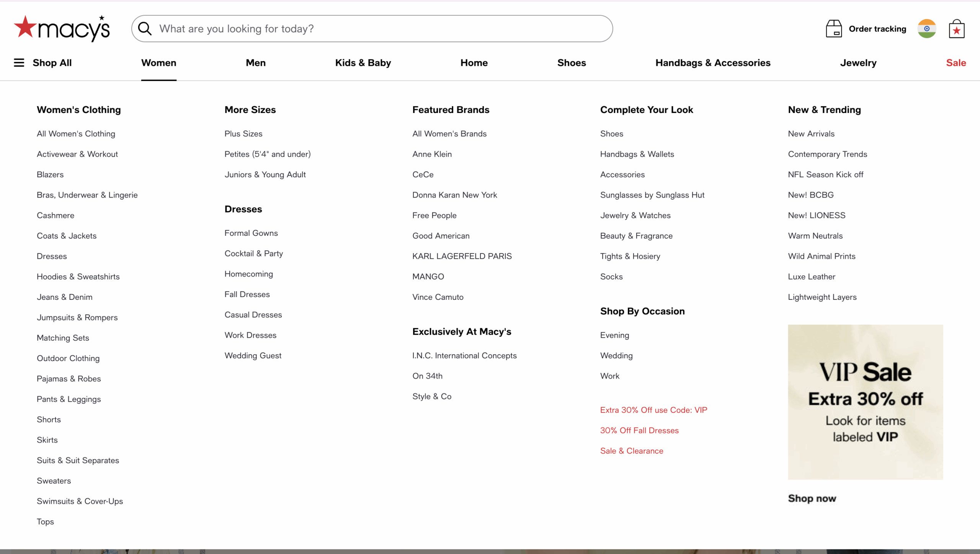Image resolution: width=980 pixels, height=554 pixels.
Task: Select Activewear & Workout
Action: point(77,154)
